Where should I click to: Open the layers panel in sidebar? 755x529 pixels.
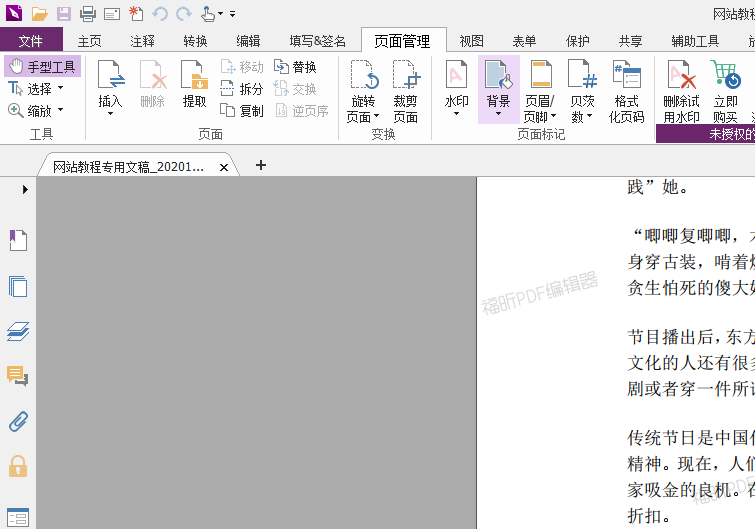tap(18, 331)
